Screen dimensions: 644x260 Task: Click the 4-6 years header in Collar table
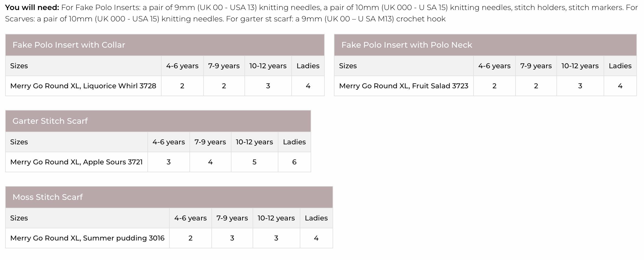click(182, 66)
